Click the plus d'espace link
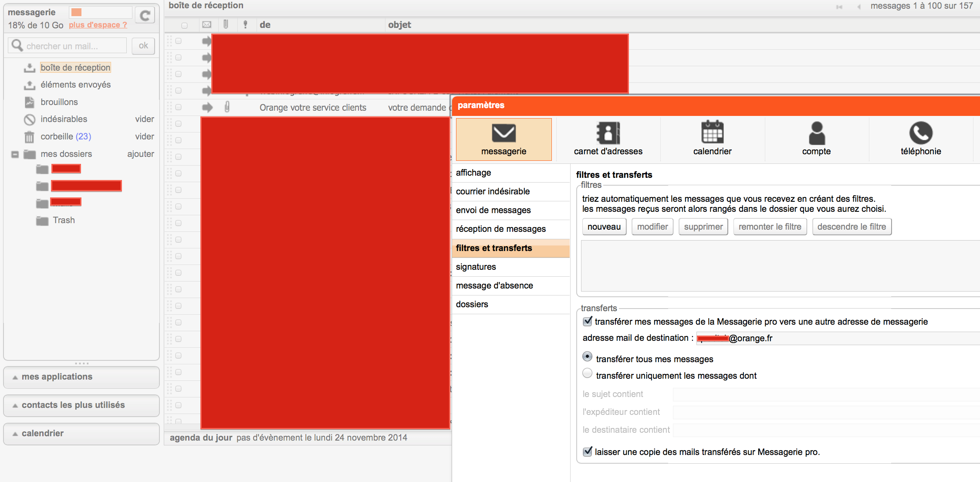Viewport: 980px width, 482px height. coord(98,25)
